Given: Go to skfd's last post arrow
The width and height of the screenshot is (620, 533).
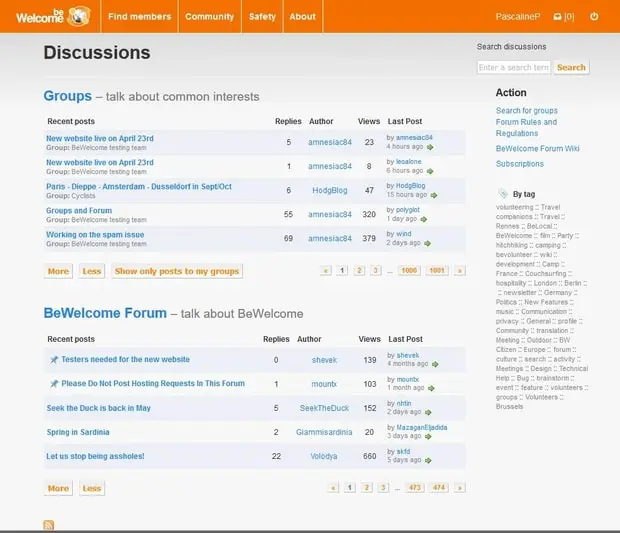Looking at the screenshot, I should (428, 460).
